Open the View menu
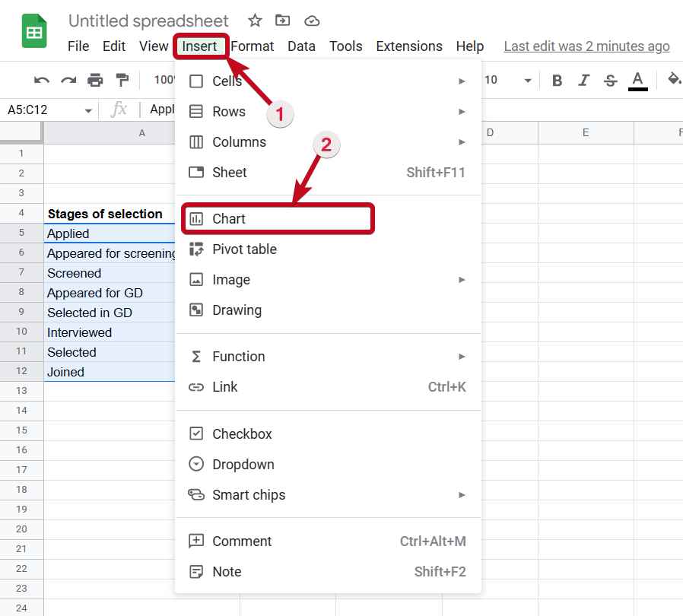The image size is (683, 616). coord(154,46)
